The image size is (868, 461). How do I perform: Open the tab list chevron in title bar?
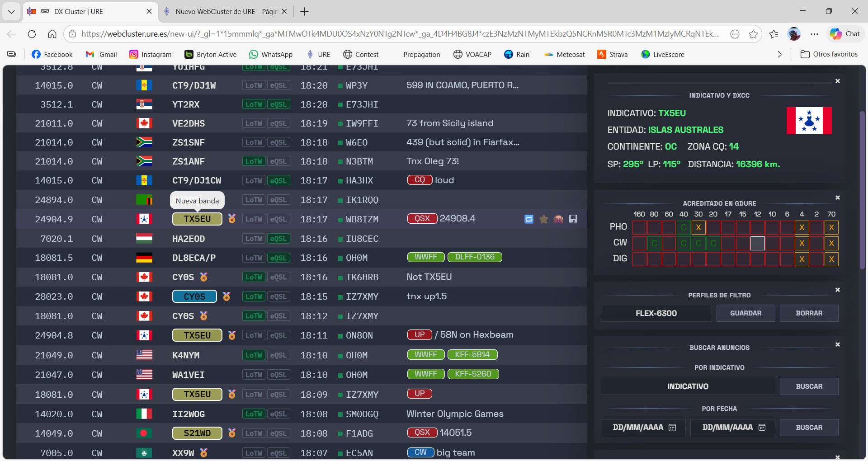[x=11, y=11]
